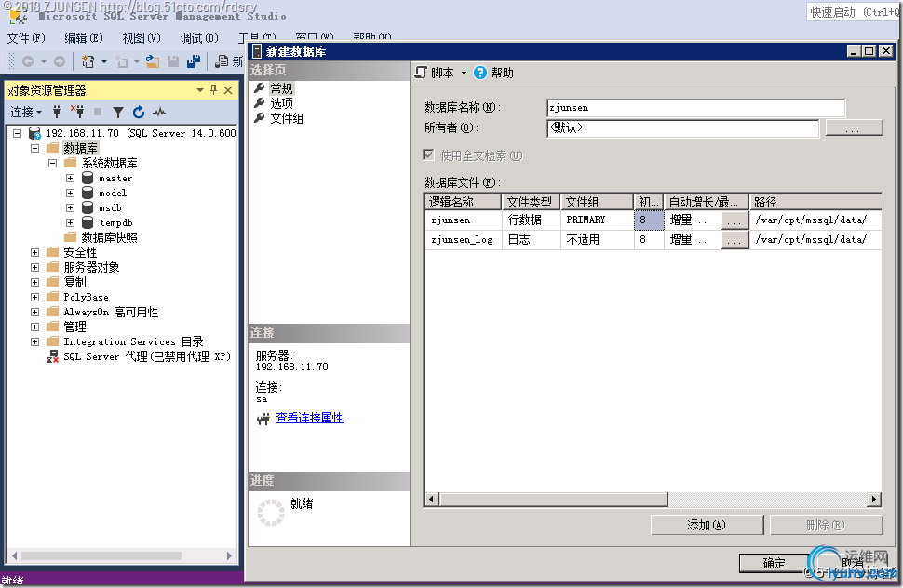903x588 pixels.
Task: Click the PRIMARY filegroup cell
Action: (597, 220)
